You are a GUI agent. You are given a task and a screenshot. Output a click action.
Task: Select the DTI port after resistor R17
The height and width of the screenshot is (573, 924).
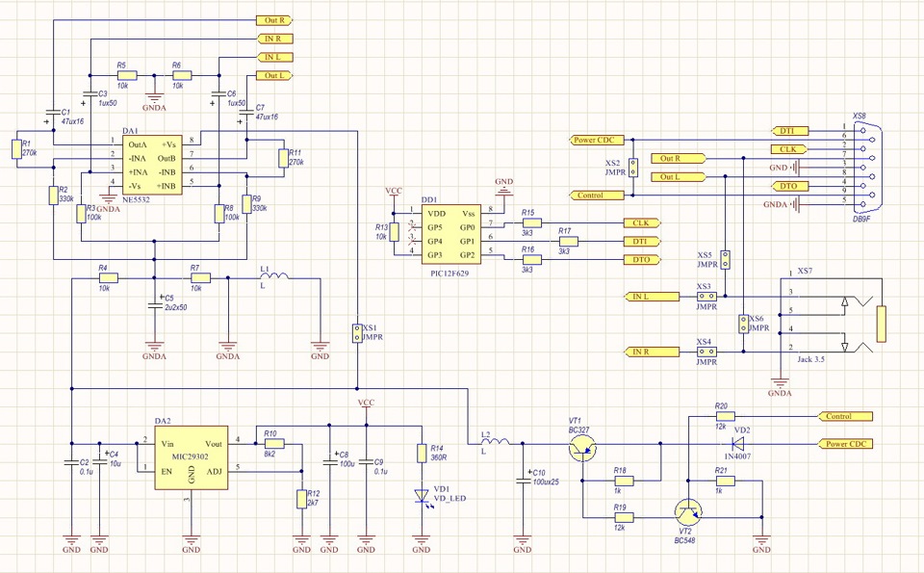[x=642, y=241]
